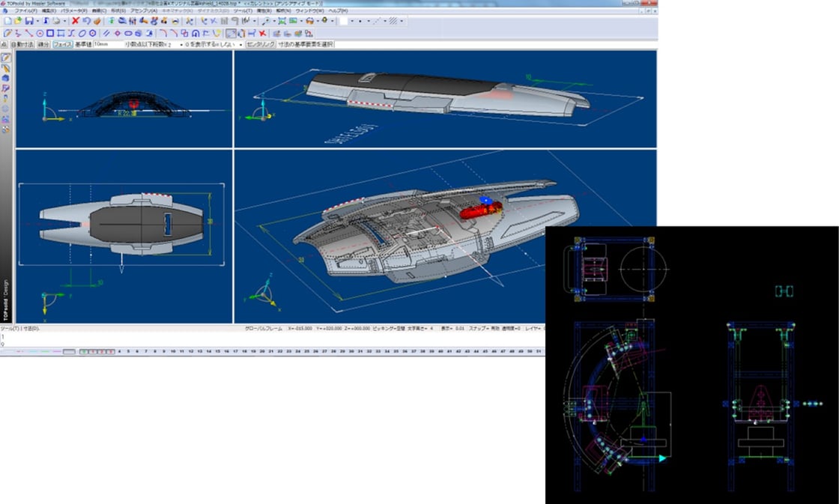Screen dimensions: 839x504
Task: Activate the highlighted dimension tool icon
Action: 231,34
